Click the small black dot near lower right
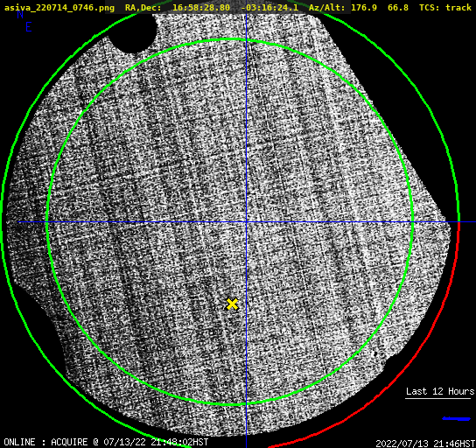476x448 pixels. (374, 353)
